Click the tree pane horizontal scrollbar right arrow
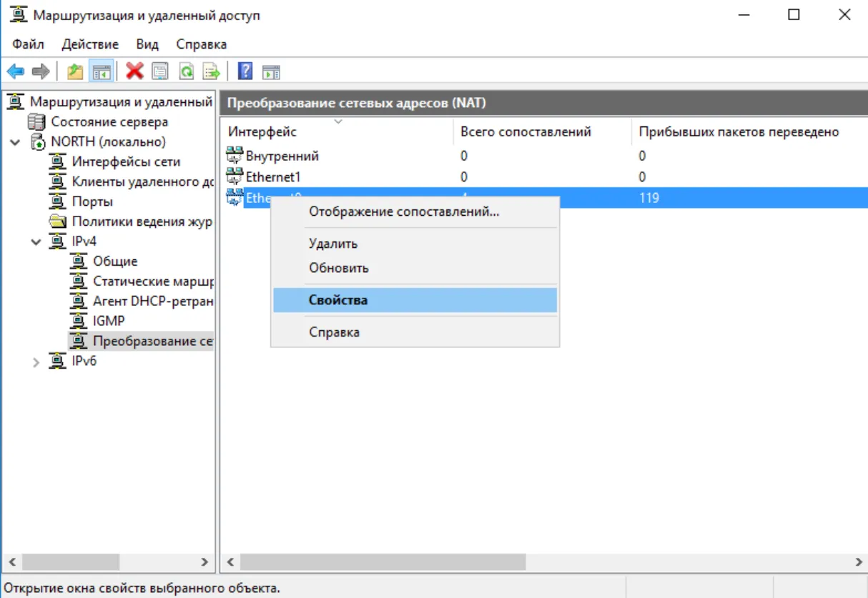The width and height of the screenshot is (868, 598). click(204, 562)
